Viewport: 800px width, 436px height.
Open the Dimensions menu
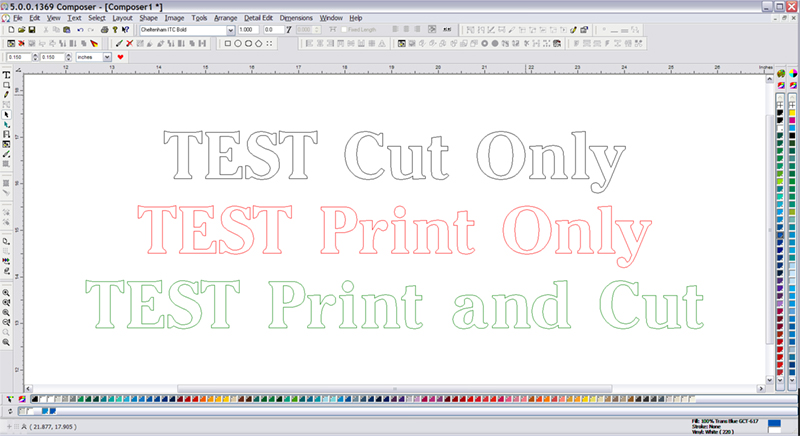point(296,18)
